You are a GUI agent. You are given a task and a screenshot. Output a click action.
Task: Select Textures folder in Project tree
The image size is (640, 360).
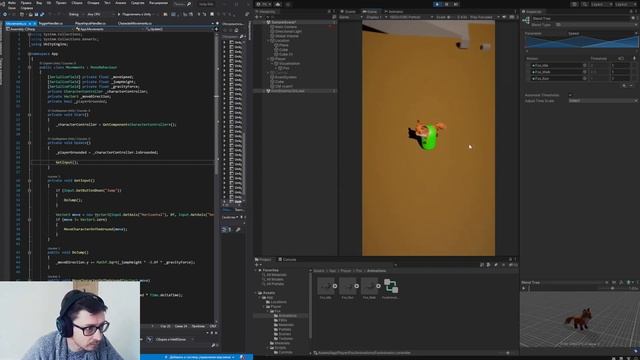coord(285,338)
